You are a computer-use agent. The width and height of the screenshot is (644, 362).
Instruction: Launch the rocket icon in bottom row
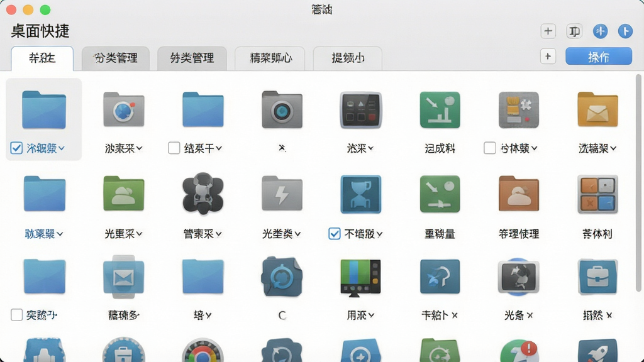597,350
